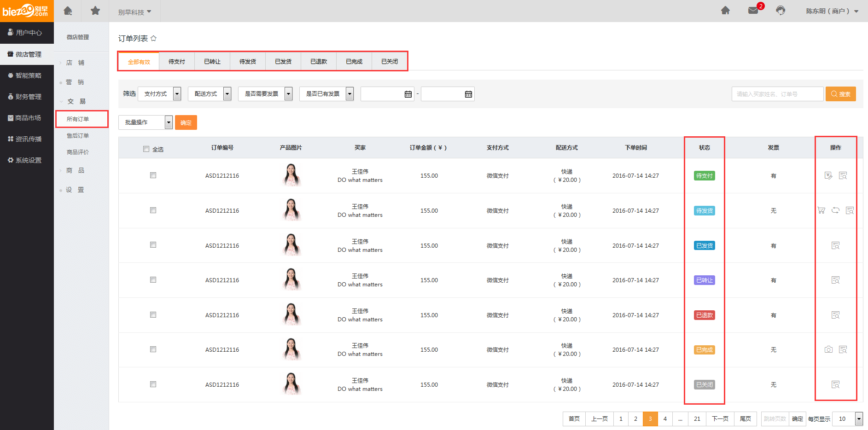Open the start date calendar picker
The width and height of the screenshot is (868, 430).
(408, 94)
